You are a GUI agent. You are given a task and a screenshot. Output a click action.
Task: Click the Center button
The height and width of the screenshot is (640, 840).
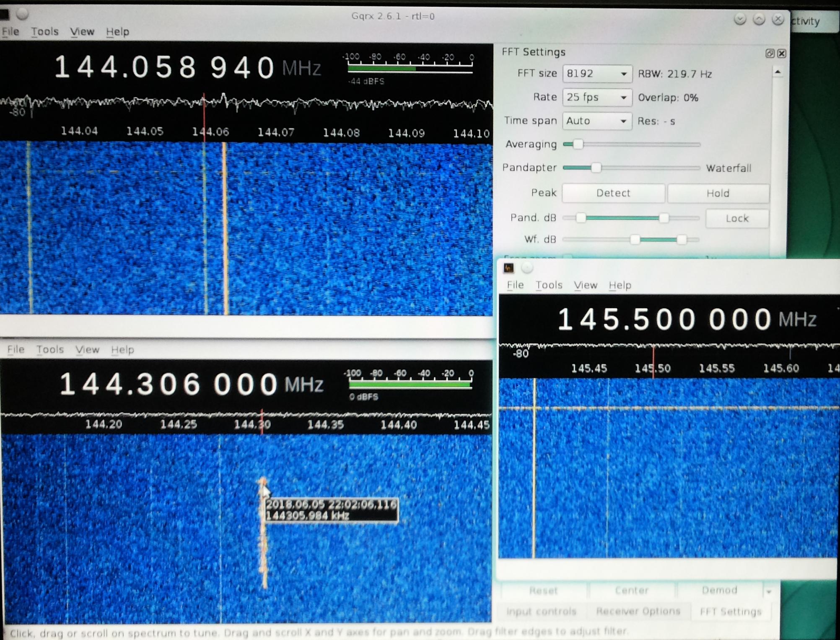pyautogui.click(x=631, y=591)
